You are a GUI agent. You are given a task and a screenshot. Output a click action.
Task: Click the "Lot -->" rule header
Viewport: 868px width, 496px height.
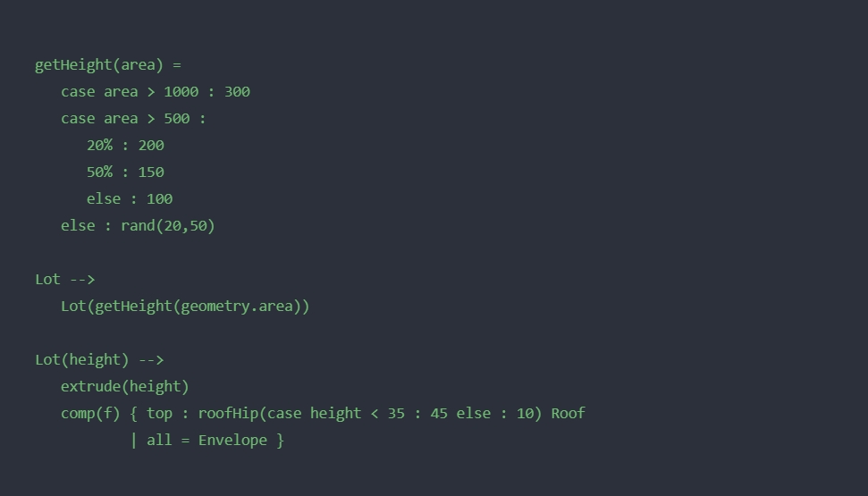coord(64,280)
